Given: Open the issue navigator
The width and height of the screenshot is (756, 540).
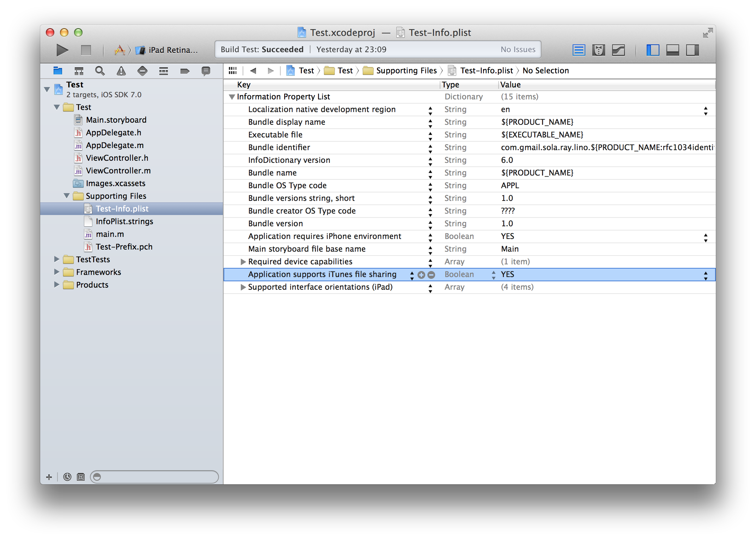Looking at the screenshot, I should pos(121,70).
